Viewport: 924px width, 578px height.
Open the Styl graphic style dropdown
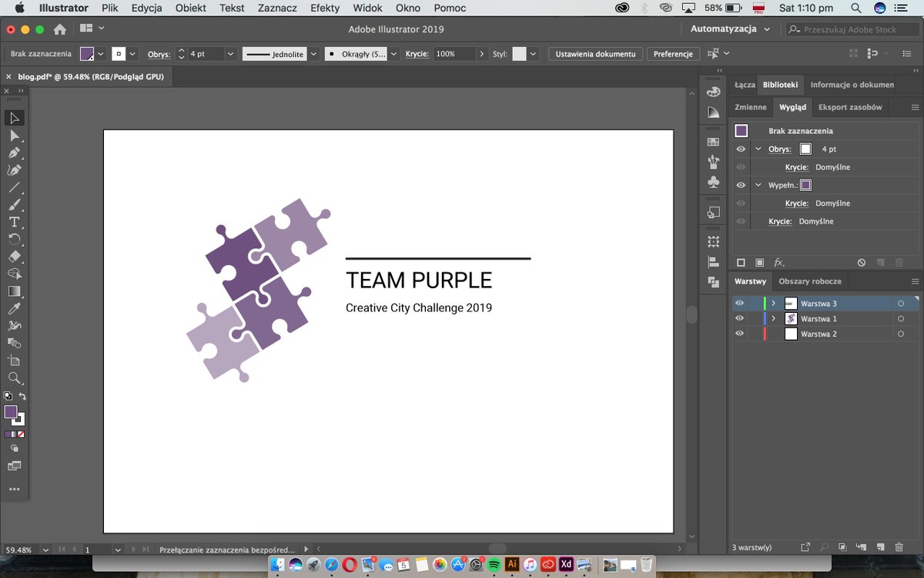point(532,54)
